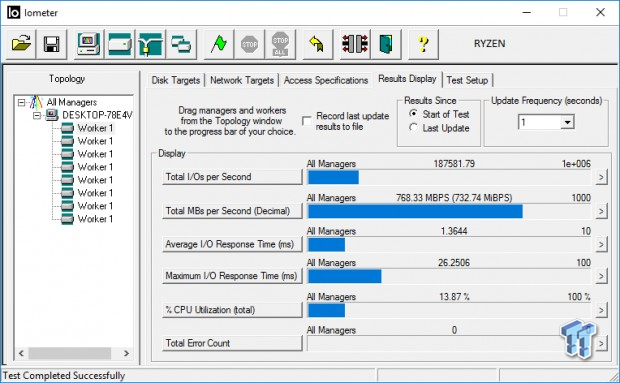Click the Total I/Os per Second button
This screenshot has width=620, height=383.
click(232, 177)
